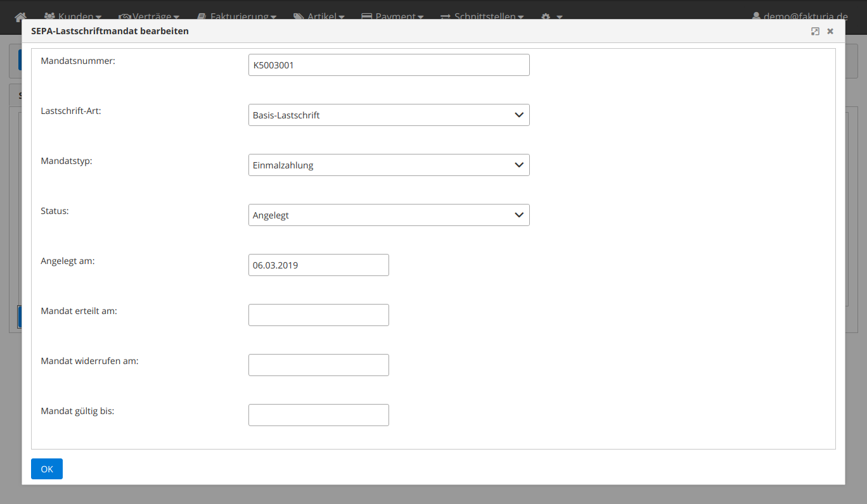Open the Verträge menu
Screen dimensions: 867x504
[149, 16]
